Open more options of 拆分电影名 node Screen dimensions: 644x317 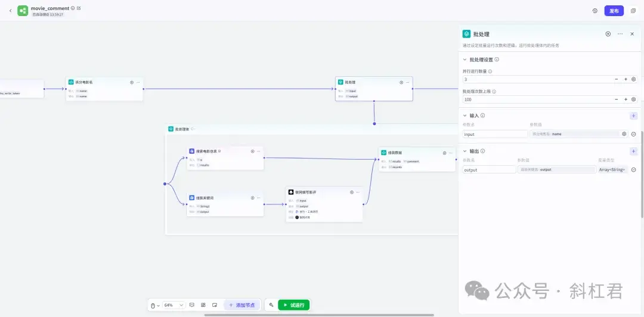138,82
